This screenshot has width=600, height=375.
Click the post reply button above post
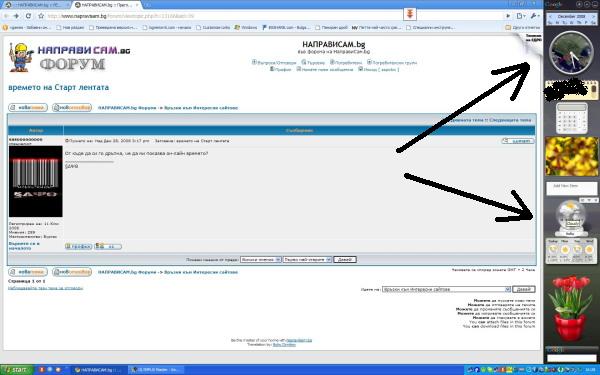(x=72, y=108)
